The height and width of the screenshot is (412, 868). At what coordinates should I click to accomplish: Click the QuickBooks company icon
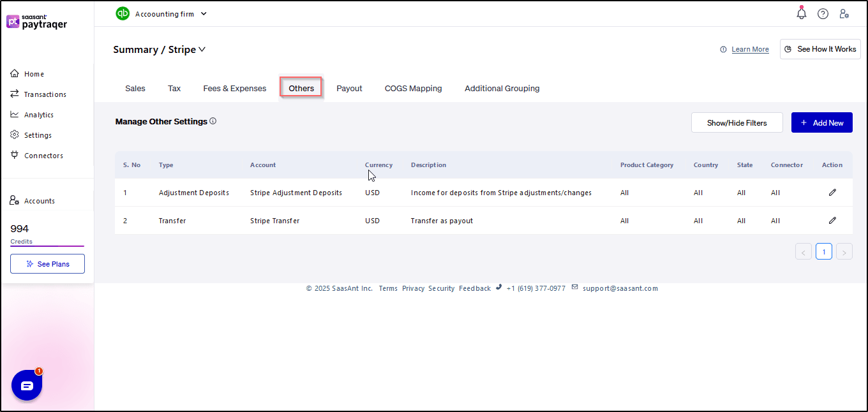(123, 13)
